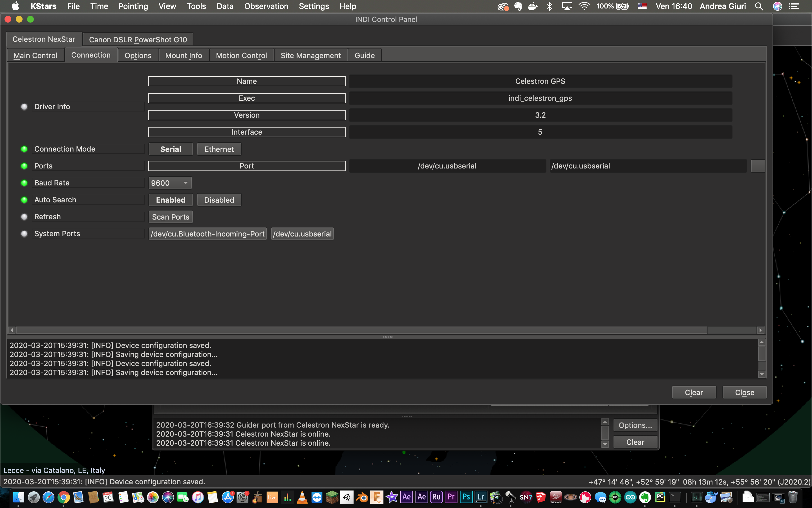The width and height of the screenshot is (812, 508).
Task: Open Photoshop from the dock
Action: pos(466,497)
